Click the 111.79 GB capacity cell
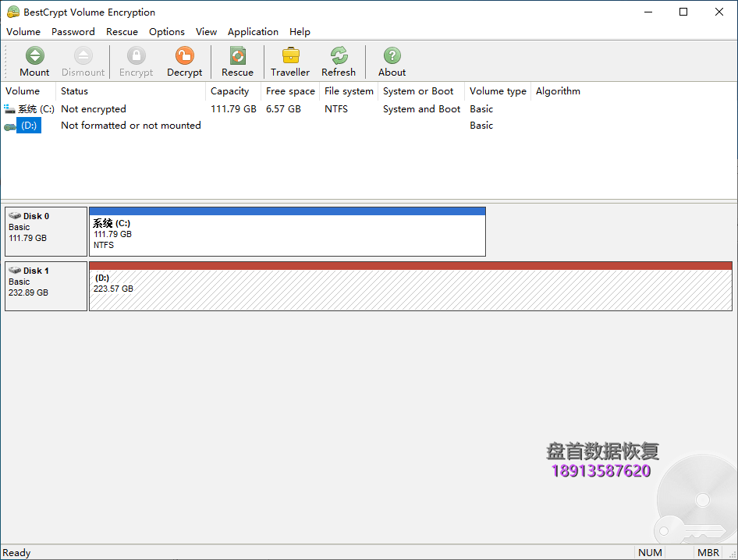The height and width of the screenshot is (560, 738). (233, 109)
